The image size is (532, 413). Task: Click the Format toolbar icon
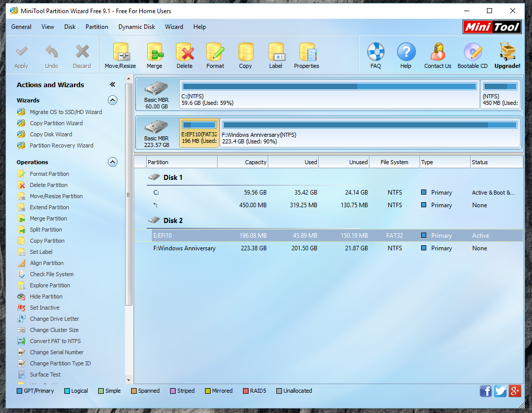tap(215, 52)
